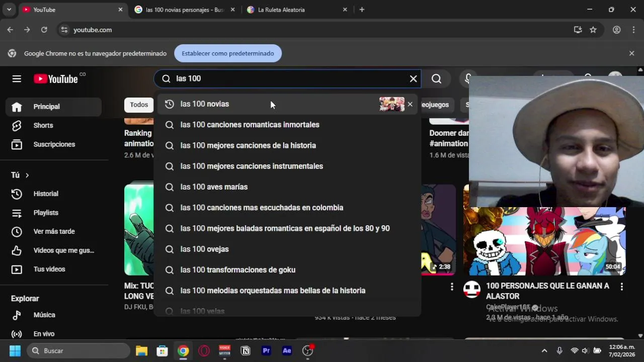This screenshot has width=644, height=362.
Task: Switch to the Google search results tab
Action: [185, 10]
